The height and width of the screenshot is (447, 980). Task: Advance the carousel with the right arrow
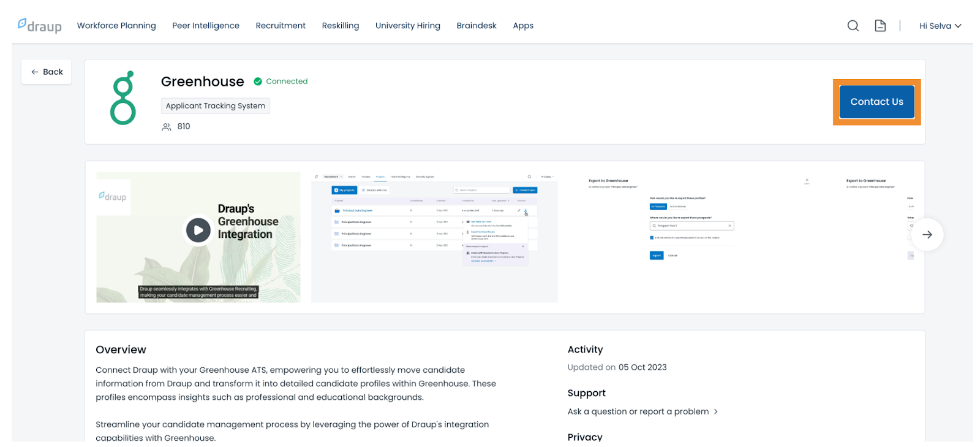[x=927, y=234]
